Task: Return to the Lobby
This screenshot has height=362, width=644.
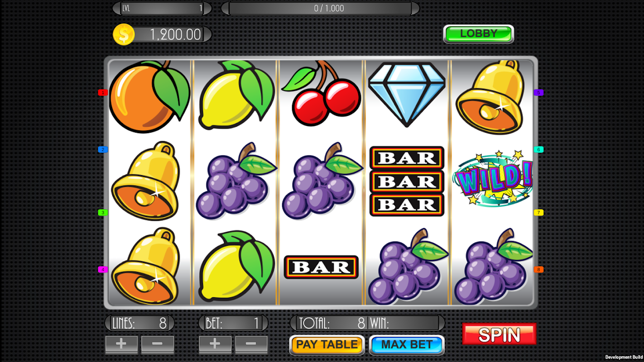Action: pyautogui.click(x=479, y=34)
